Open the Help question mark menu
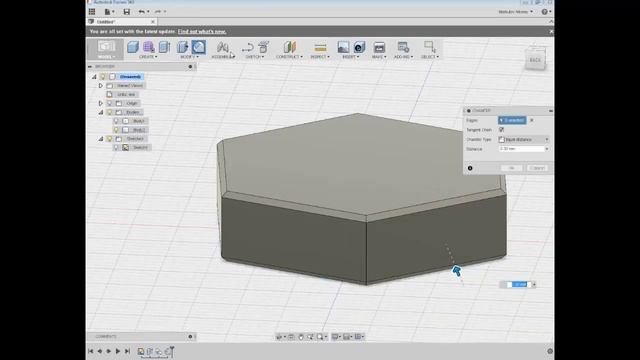 (545, 12)
